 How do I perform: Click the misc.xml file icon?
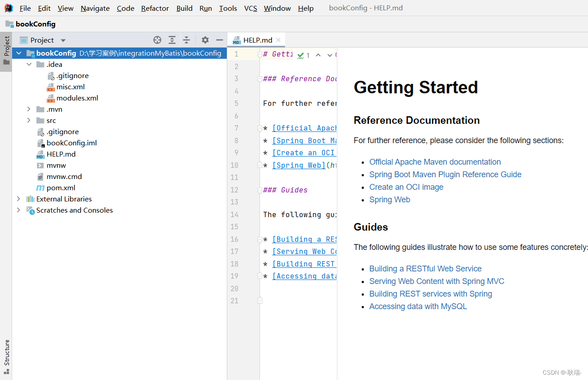pyautogui.click(x=51, y=87)
